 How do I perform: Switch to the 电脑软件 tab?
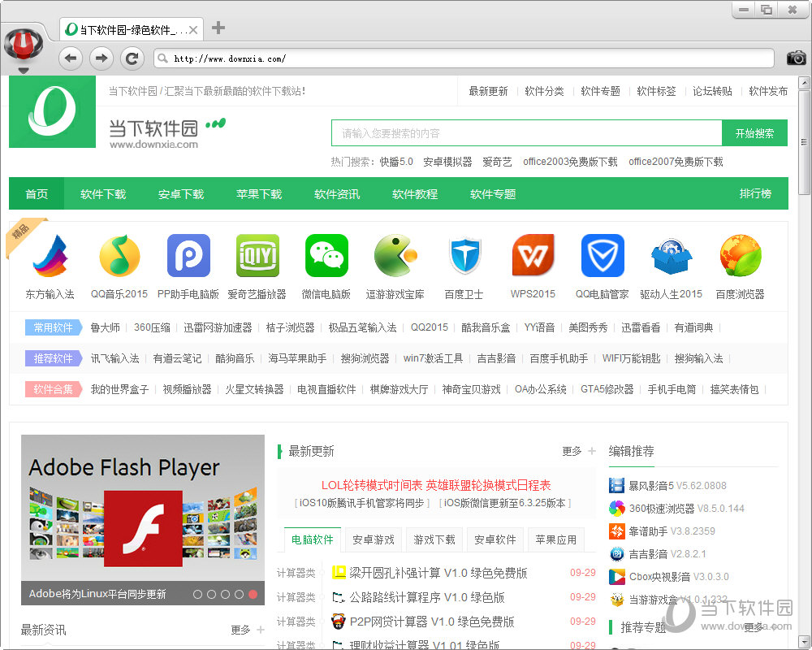313,539
